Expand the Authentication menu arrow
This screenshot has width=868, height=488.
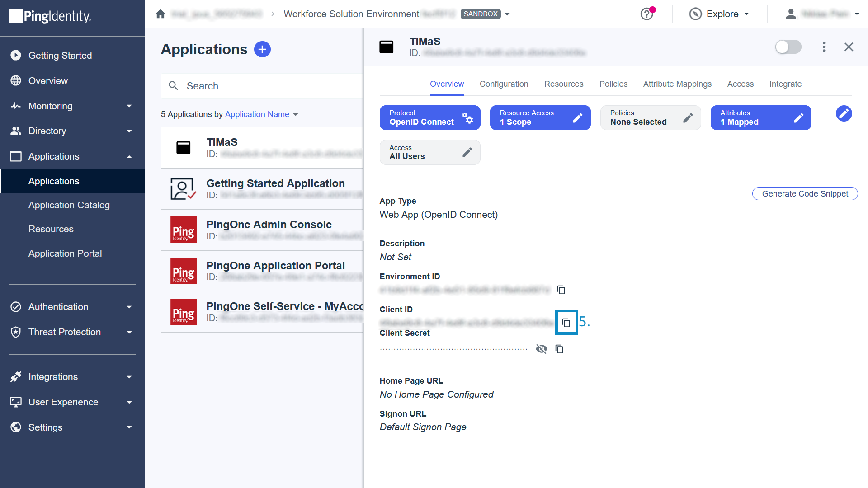[129, 307]
